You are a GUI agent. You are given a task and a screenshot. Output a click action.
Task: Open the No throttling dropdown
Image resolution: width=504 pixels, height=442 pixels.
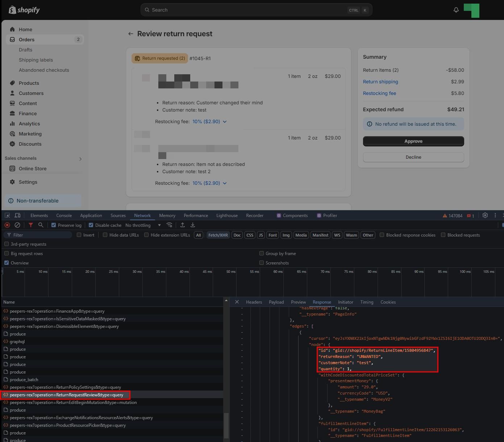(143, 225)
